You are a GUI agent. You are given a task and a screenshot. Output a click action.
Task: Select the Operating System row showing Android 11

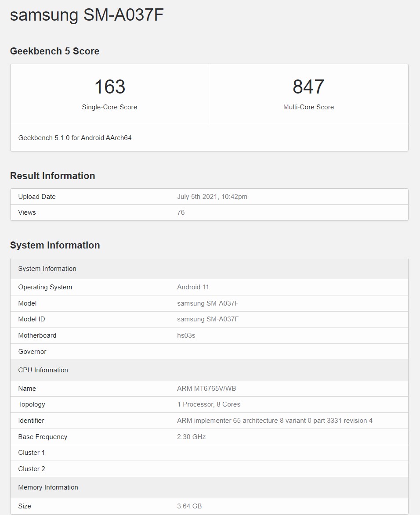209,287
